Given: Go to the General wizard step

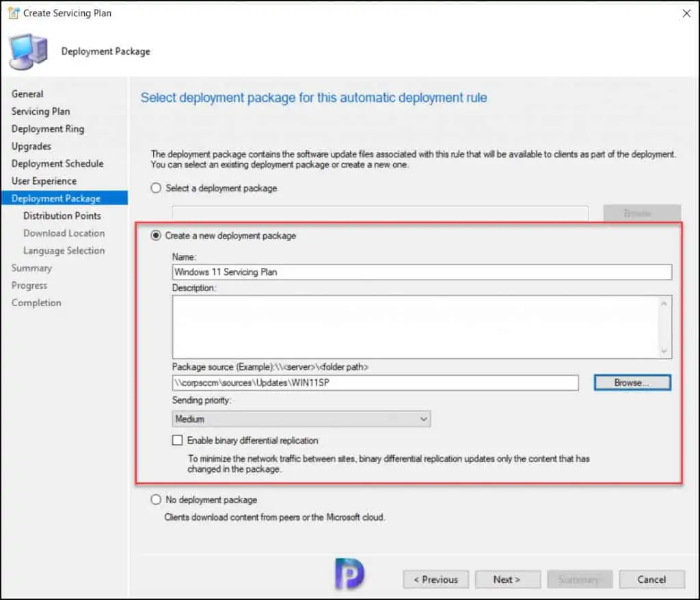Looking at the screenshot, I should pos(27,94).
